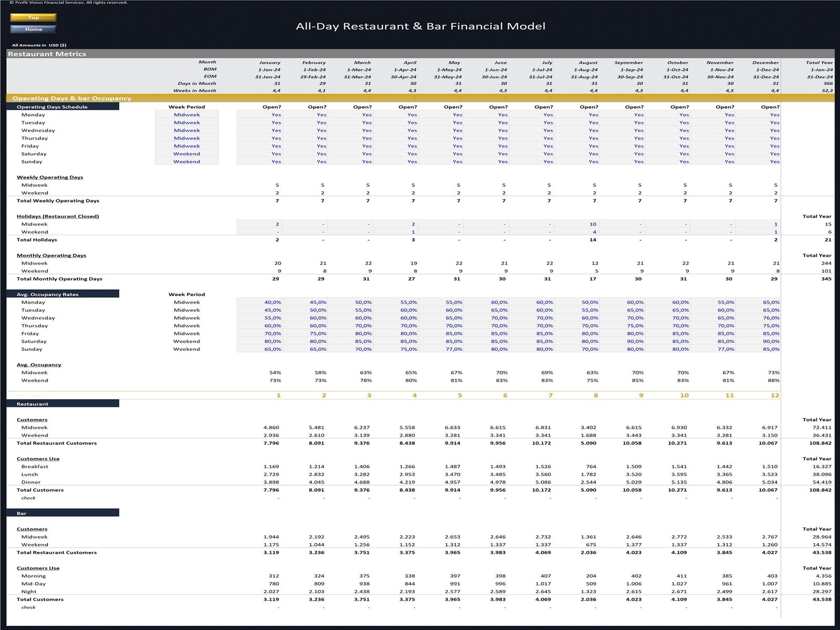Click the January month column header

pyautogui.click(x=270, y=62)
